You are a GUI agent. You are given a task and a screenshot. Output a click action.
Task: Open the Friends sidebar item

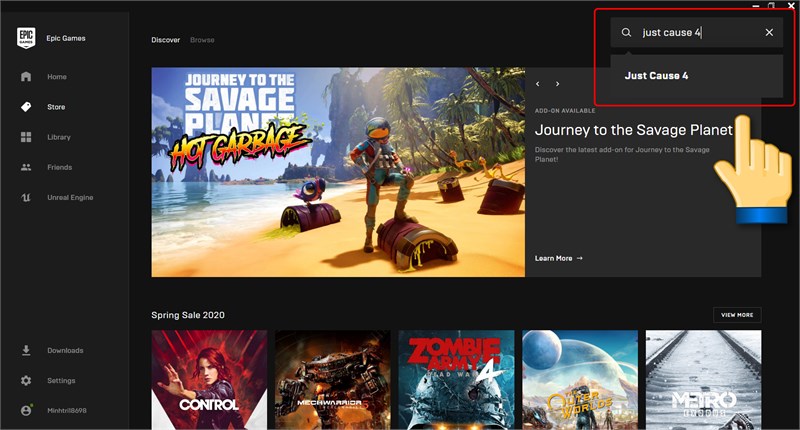pos(60,167)
